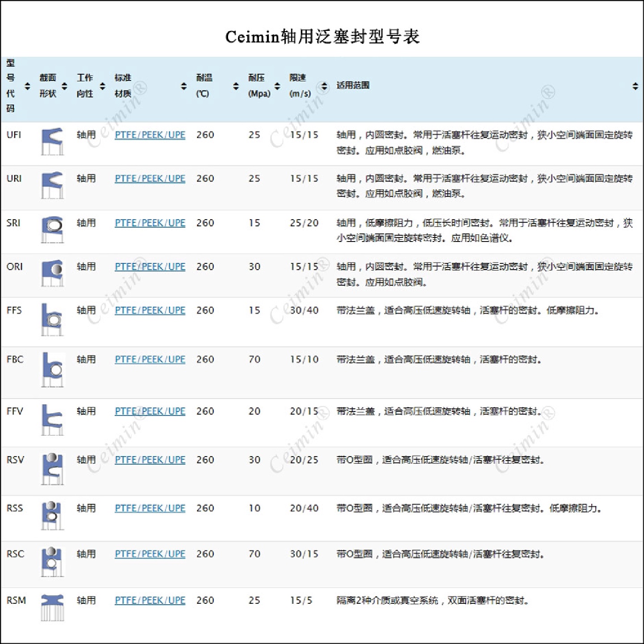Click SRI description 轴用，低摩擦阻力
The height and width of the screenshot is (644, 644).
(375, 223)
